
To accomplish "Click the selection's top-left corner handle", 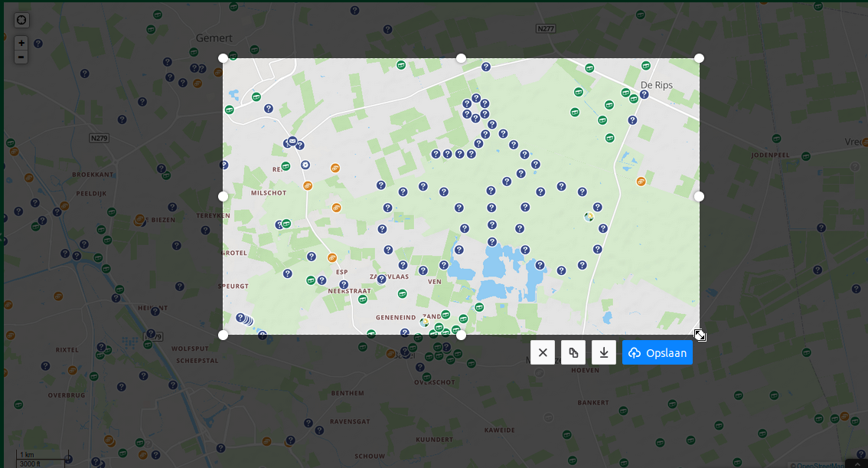I will click(223, 58).
